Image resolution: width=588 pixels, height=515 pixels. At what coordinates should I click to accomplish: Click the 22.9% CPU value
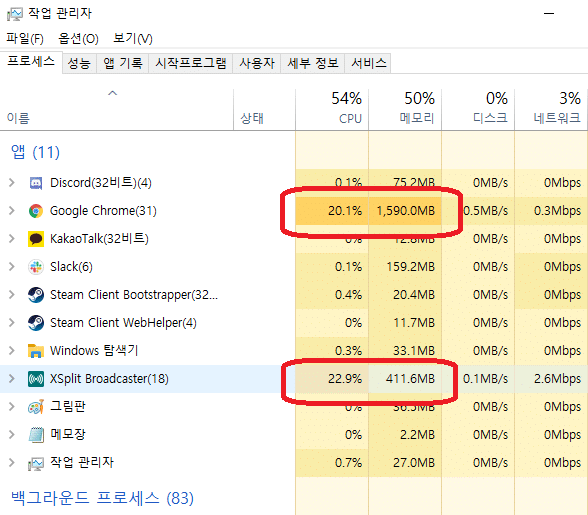345,379
